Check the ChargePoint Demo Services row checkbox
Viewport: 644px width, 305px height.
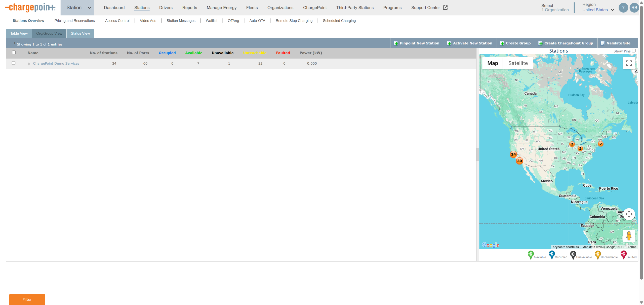pyautogui.click(x=14, y=63)
